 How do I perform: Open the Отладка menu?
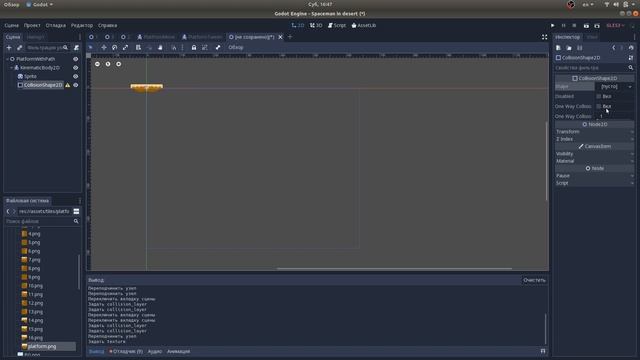pos(56,25)
